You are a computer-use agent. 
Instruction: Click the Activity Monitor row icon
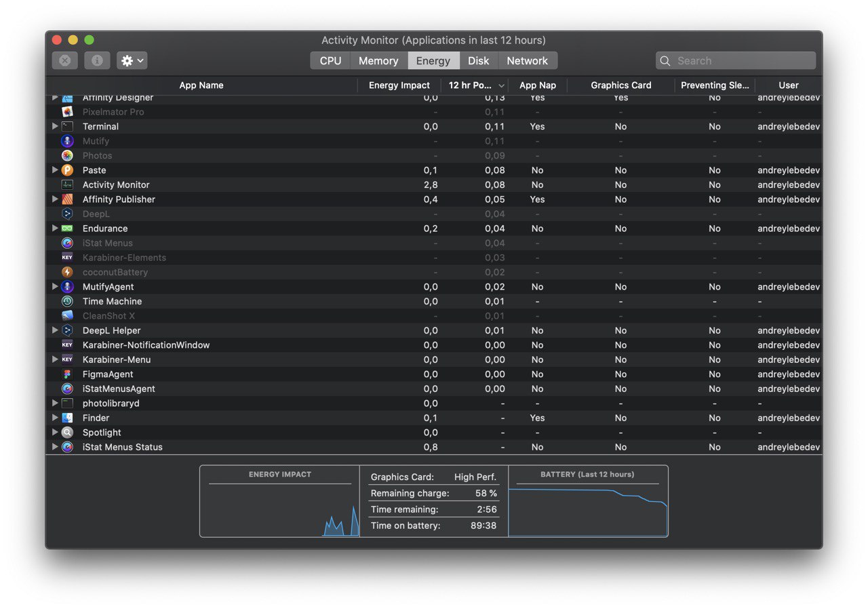coord(67,184)
